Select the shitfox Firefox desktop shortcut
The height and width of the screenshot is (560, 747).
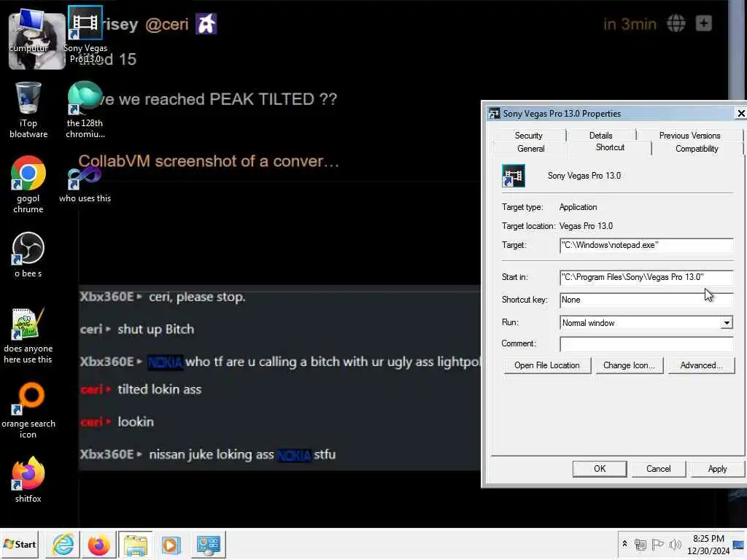coord(28,480)
